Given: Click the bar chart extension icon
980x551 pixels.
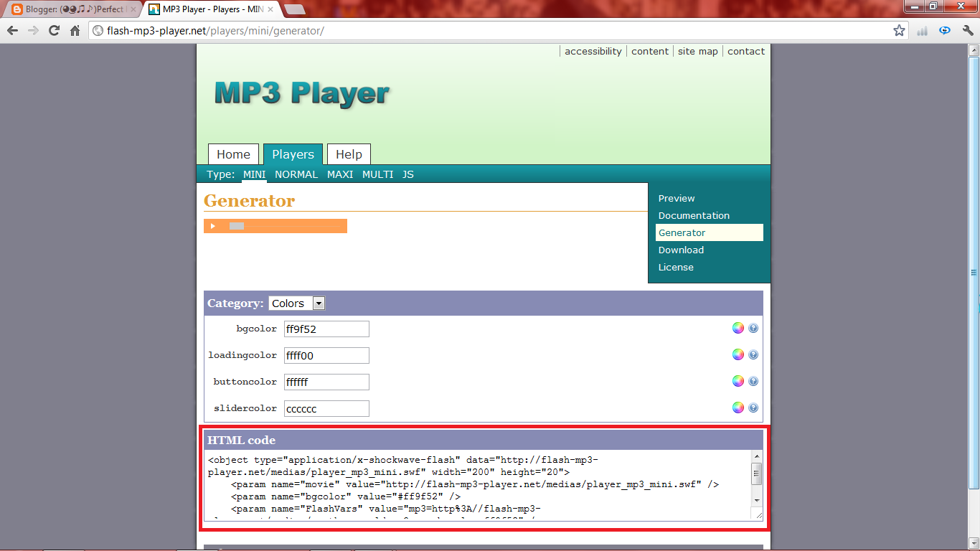Looking at the screenshot, I should [x=923, y=31].
